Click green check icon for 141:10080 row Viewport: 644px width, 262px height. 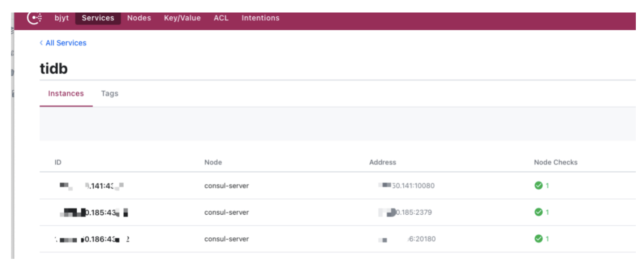(538, 186)
